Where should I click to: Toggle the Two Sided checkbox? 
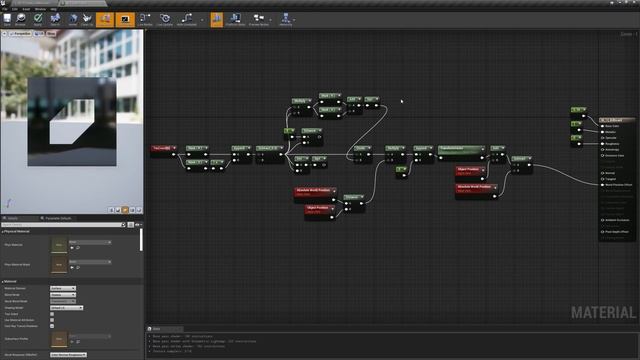[52, 314]
